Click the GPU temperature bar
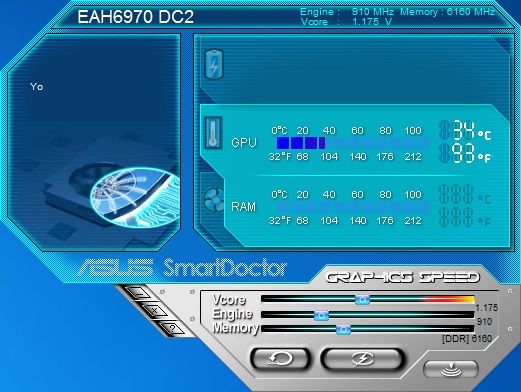521x392 pixels. tap(353, 143)
